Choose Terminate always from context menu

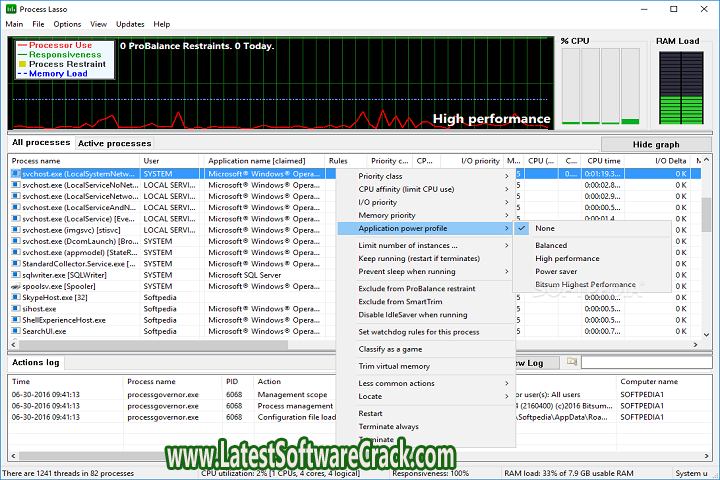click(388, 427)
